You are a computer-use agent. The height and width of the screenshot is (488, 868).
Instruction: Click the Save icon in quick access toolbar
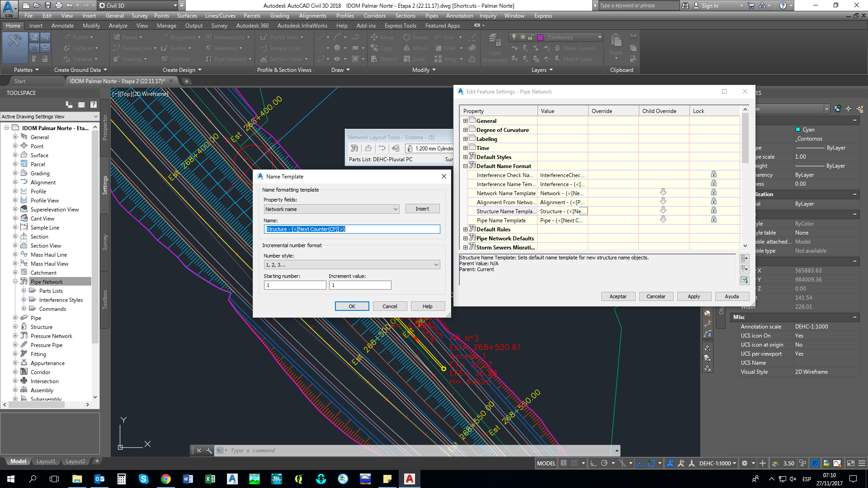pos(47,5)
